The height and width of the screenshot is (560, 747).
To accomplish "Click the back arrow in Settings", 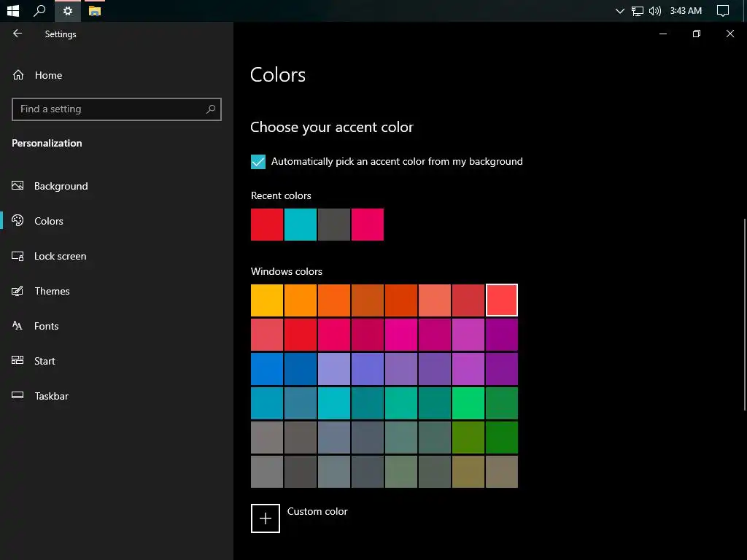I will pyautogui.click(x=18, y=34).
